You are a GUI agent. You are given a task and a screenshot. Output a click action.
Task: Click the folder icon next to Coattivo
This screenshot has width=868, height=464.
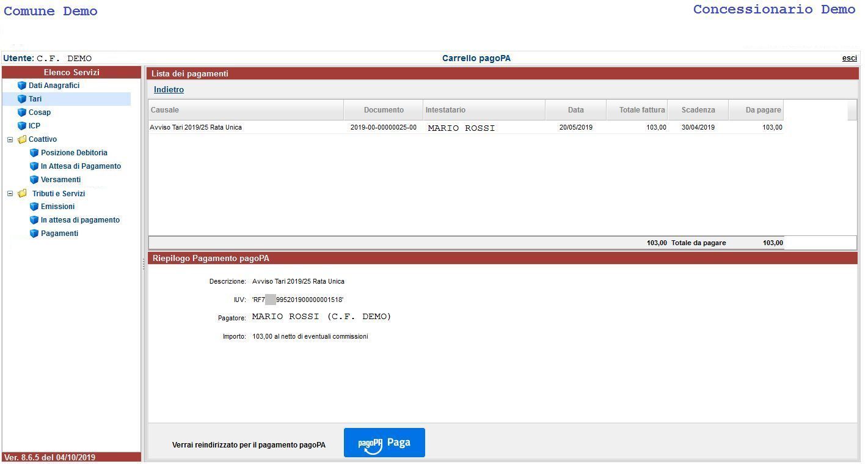click(22, 139)
